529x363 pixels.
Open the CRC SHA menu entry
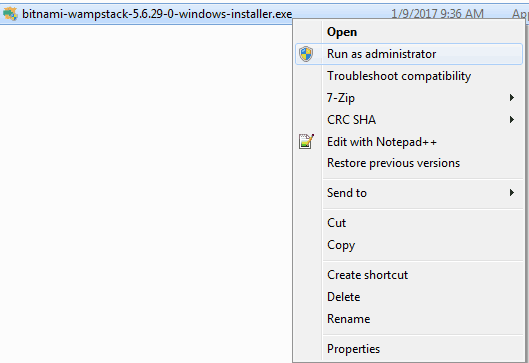tap(409, 120)
